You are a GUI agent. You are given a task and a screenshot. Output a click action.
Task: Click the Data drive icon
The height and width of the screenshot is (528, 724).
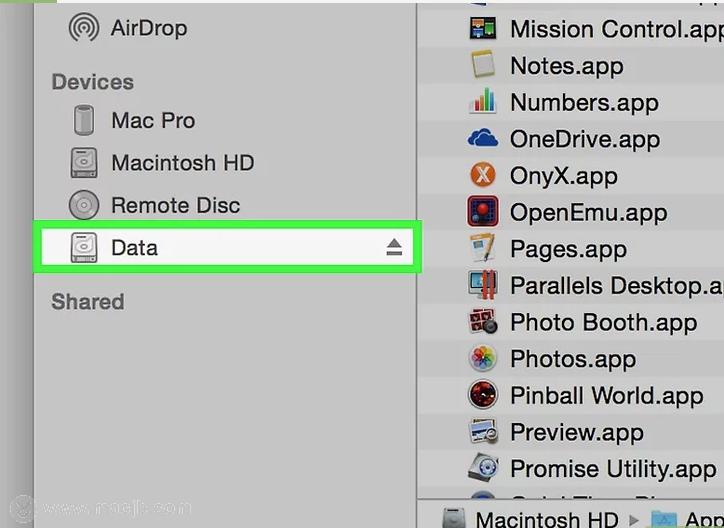point(84,248)
